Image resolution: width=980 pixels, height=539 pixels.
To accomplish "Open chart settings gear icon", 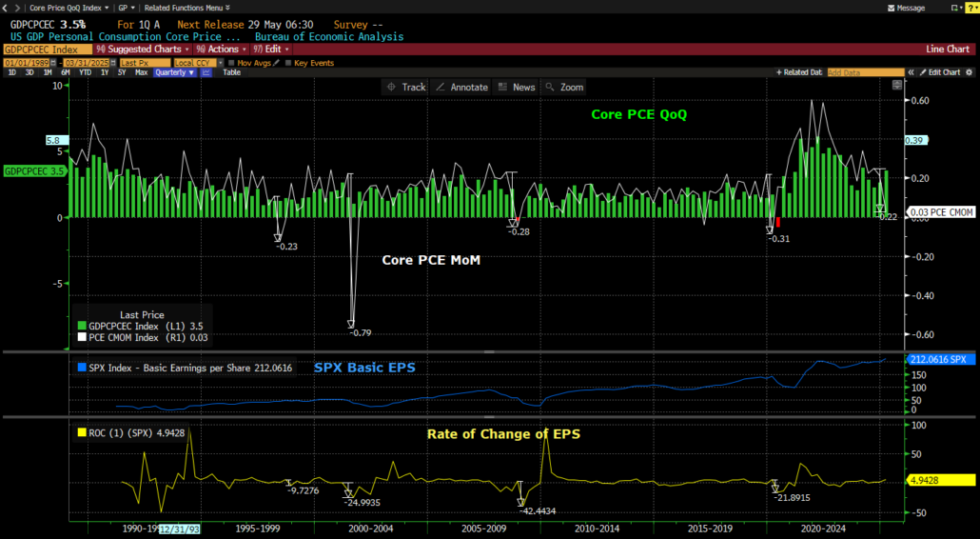I will pos(970,72).
